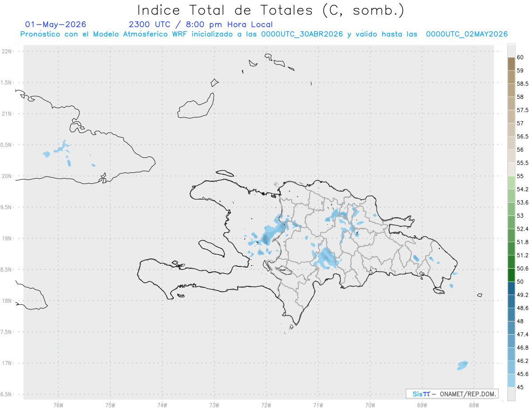The image size is (532, 411).
Task: Select the 01-May-2026 date text
Action: 55,24
